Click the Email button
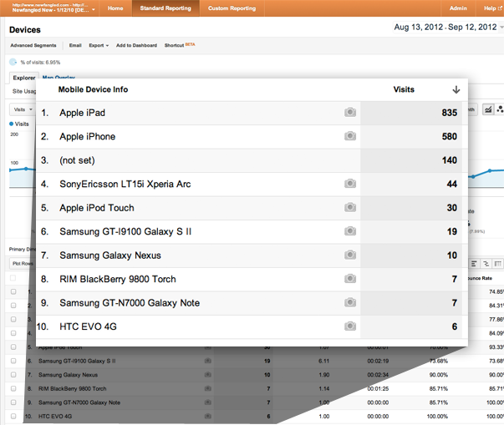Viewport: 504px width, 425px height. tap(75, 45)
